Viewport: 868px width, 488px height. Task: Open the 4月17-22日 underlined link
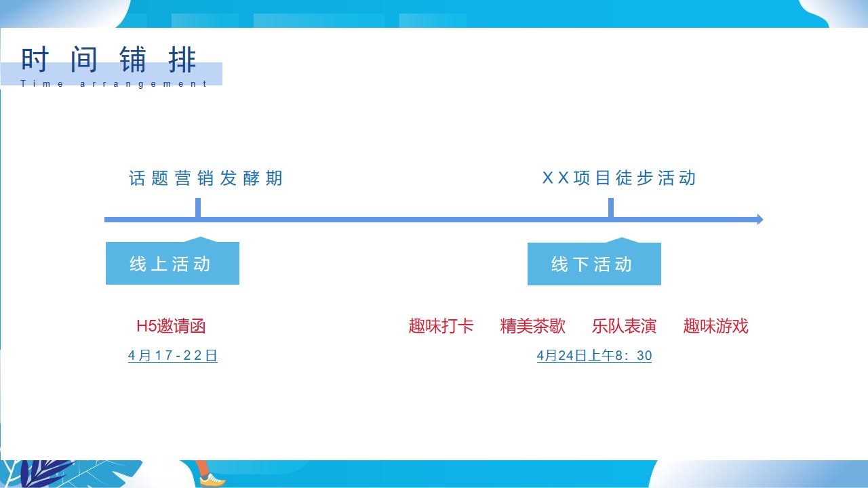[173, 356]
